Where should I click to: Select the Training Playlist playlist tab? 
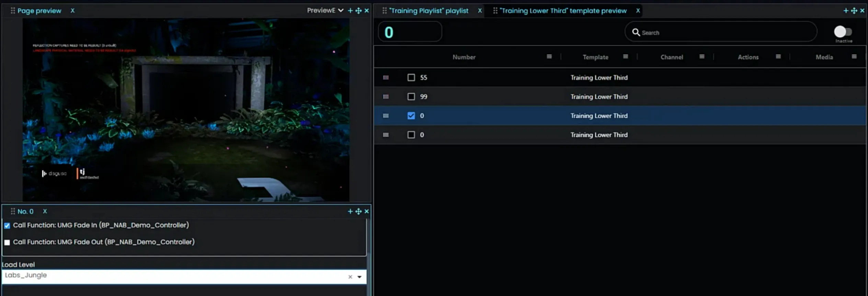[x=429, y=11]
